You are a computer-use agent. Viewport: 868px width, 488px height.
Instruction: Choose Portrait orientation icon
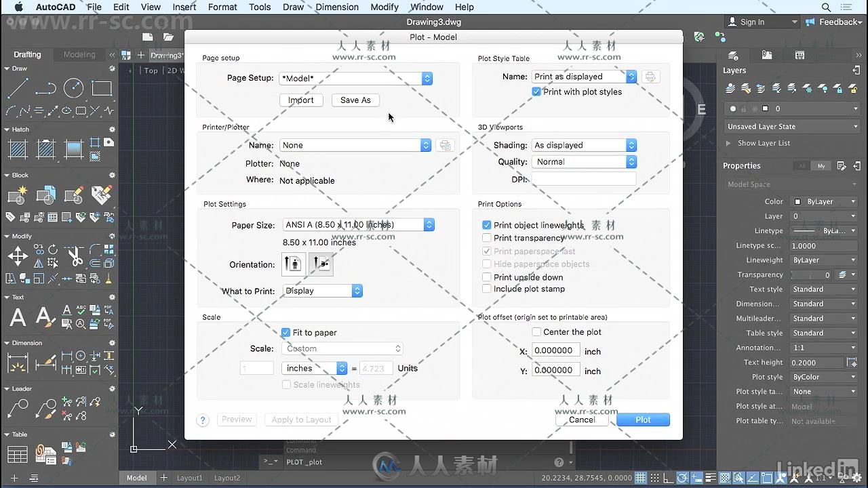[294, 264]
